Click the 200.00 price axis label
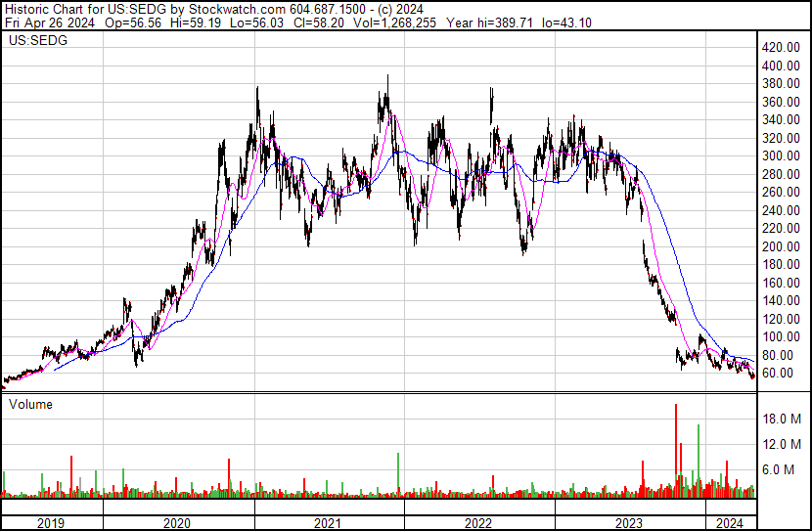The image size is (812, 531). tap(783, 246)
